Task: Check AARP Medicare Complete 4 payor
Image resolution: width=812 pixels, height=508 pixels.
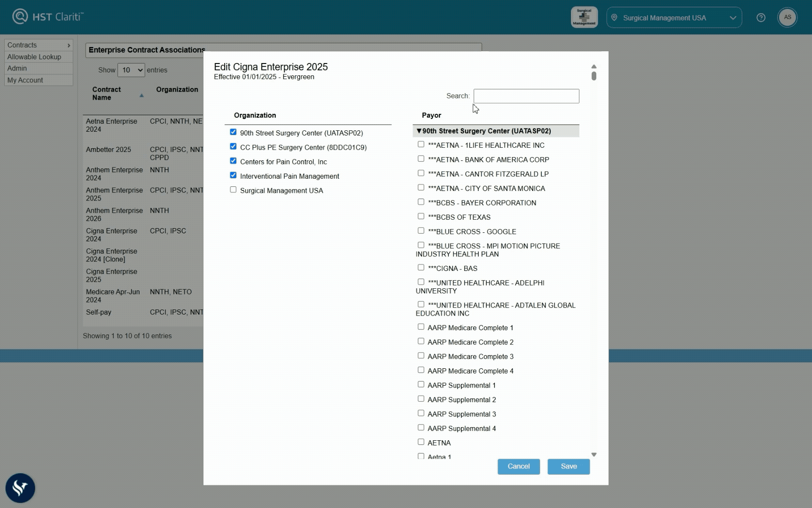Action: [x=421, y=370]
